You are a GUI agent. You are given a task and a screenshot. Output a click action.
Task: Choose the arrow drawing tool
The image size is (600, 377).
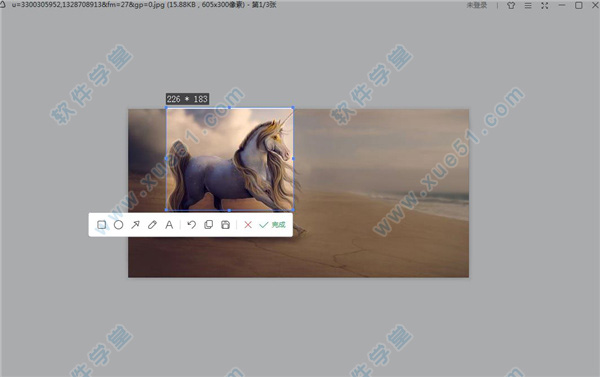point(135,225)
